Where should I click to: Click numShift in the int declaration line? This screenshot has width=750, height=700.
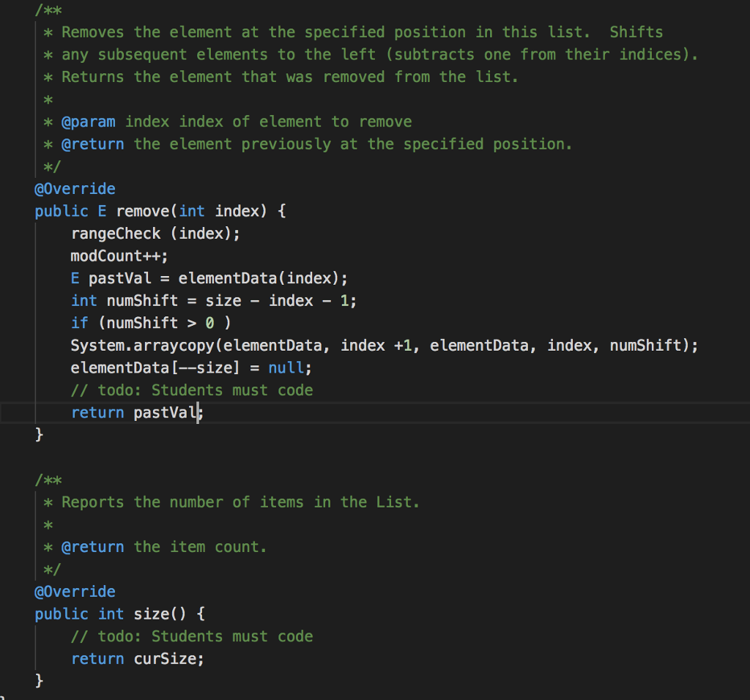[142, 300]
